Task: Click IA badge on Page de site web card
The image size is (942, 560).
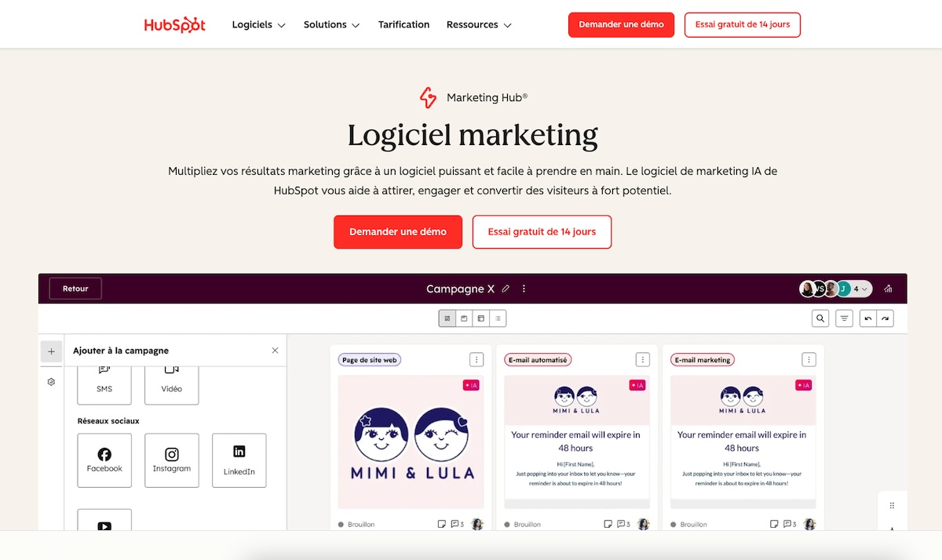Action: pyautogui.click(x=471, y=385)
